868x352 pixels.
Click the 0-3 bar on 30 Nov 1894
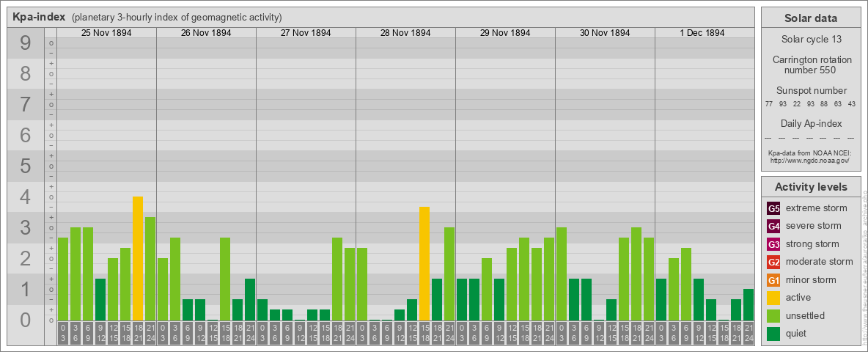(562, 274)
